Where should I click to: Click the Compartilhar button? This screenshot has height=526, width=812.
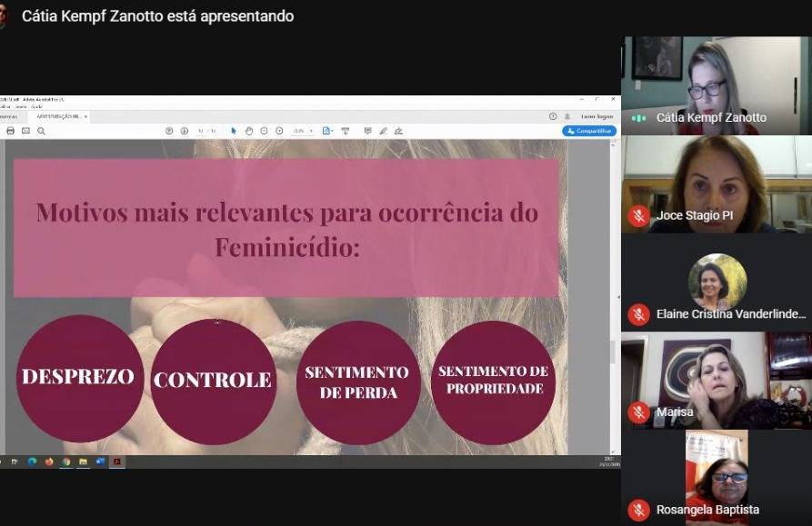(589, 131)
